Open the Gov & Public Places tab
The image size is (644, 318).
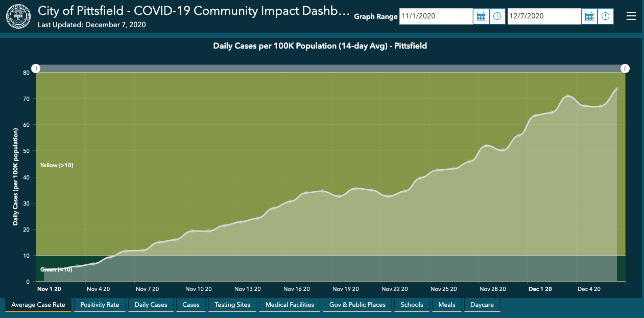pyautogui.click(x=357, y=305)
